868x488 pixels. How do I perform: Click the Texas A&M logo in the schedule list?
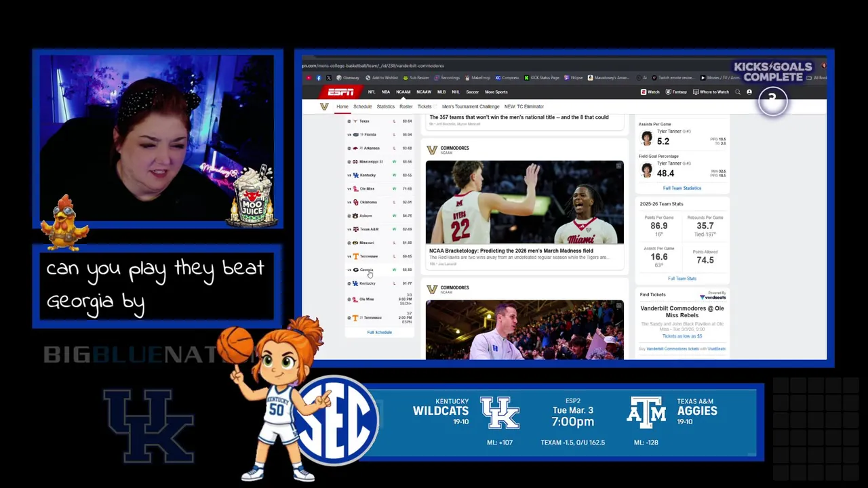pos(355,229)
